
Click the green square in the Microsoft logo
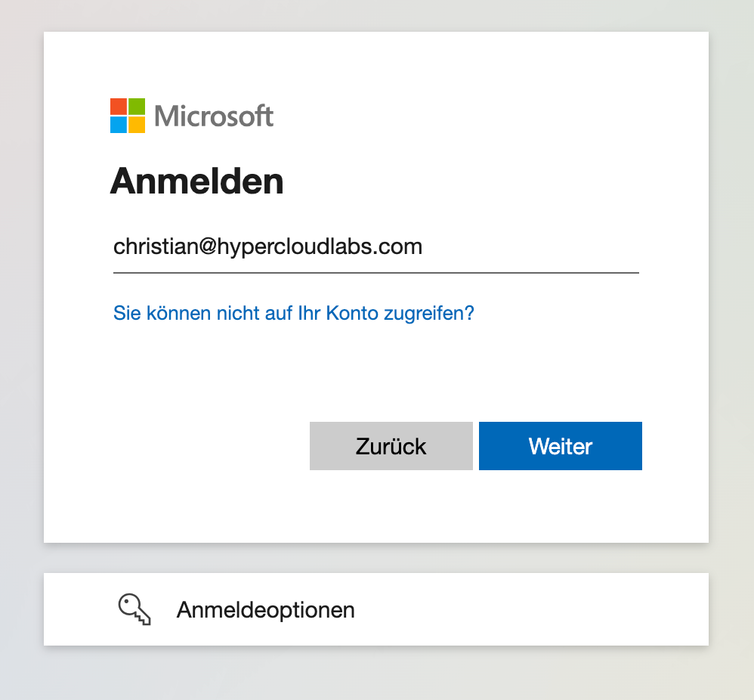(x=137, y=107)
